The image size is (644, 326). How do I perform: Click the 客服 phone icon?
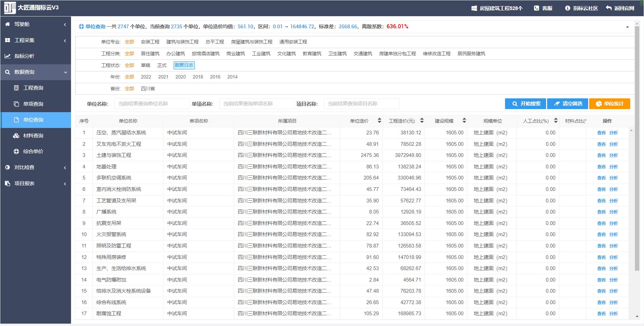536,8
